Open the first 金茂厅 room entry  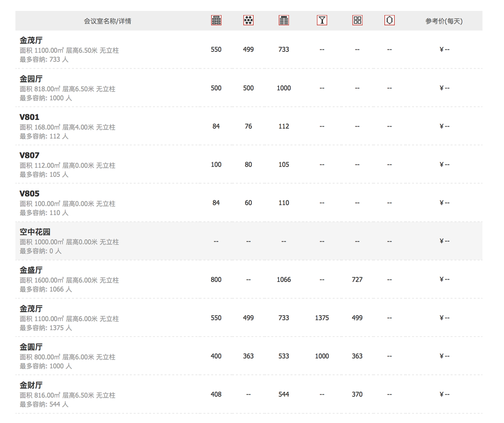pos(31,40)
